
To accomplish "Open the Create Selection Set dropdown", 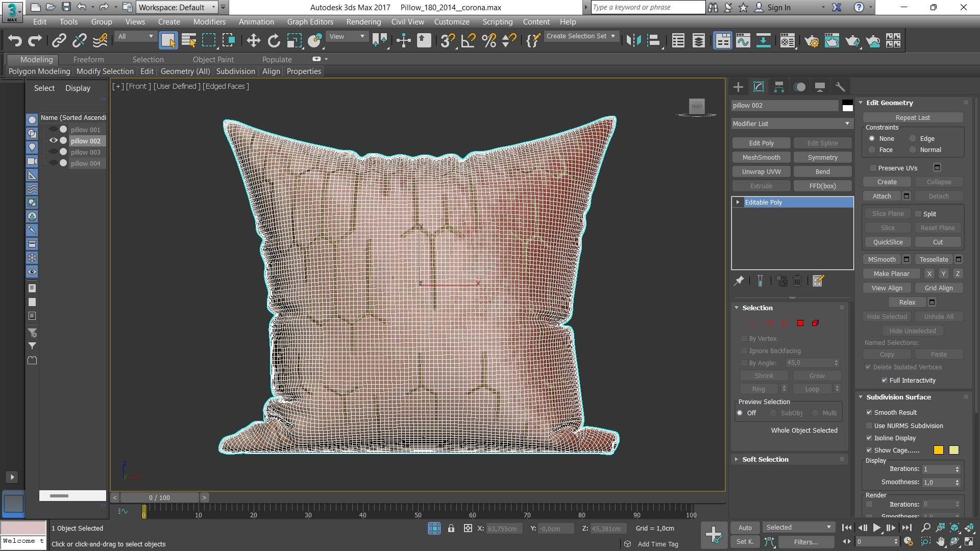I will click(581, 36).
